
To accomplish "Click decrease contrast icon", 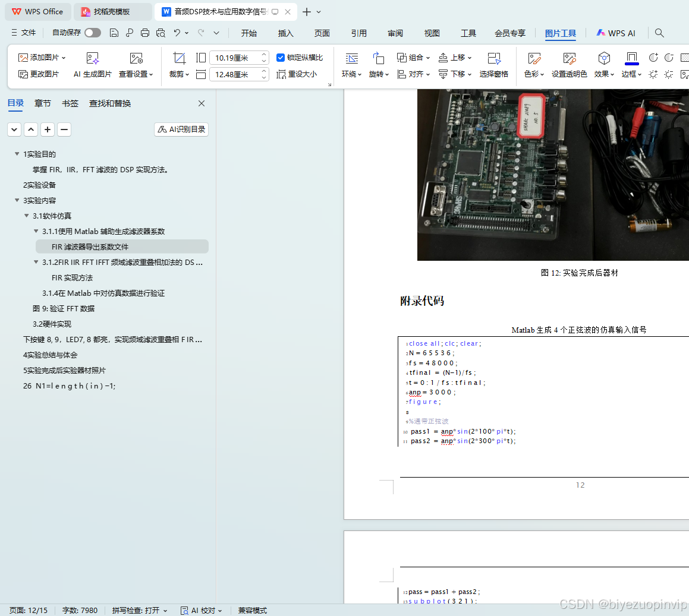I will [669, 58].
